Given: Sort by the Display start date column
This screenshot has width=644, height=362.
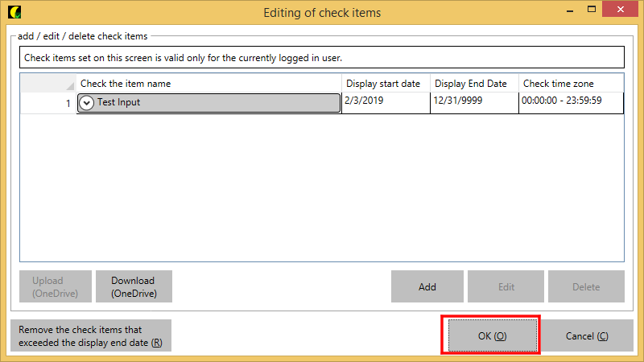Looking at the screenshot, I should 386,84.
